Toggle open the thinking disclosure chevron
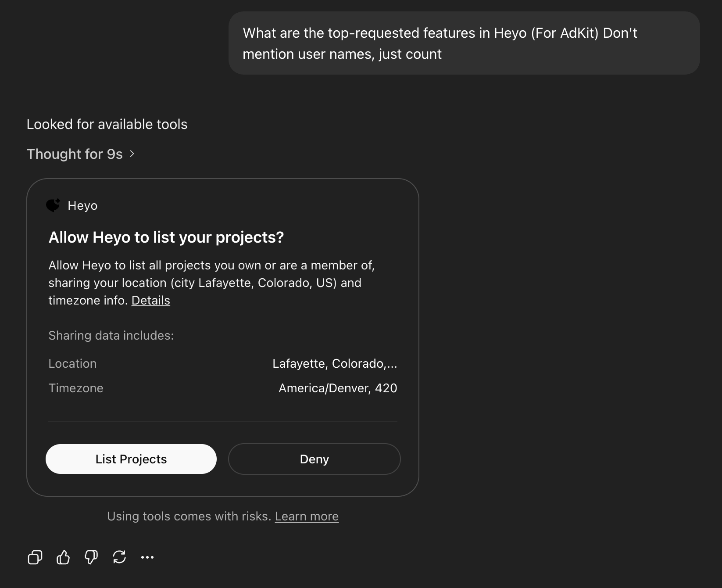722x588 pixels. (132, 154)
